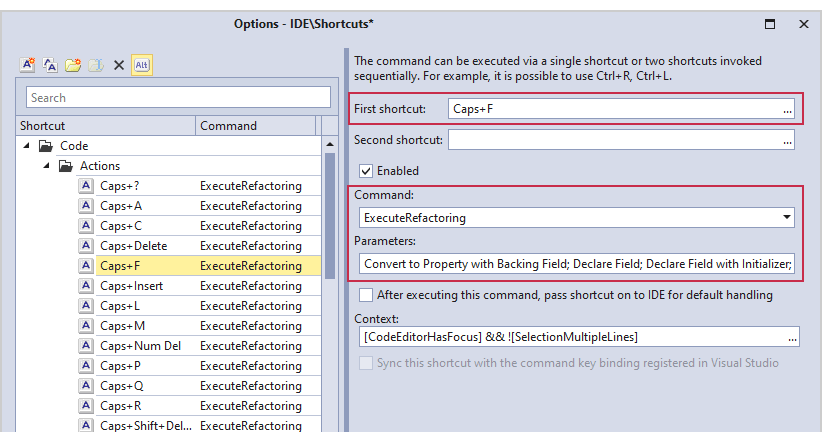822x432 pixels.
Task: Open the Context expression editor ellipsis
Action: point(792,337)
